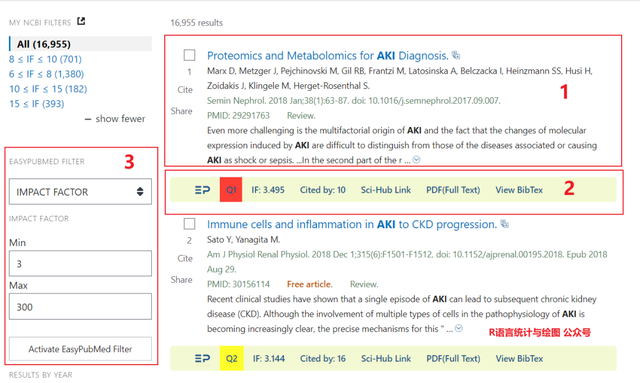Click copy icon beside Immune cells title
This screenshot has width=640, height=383.
[x=504, y=224]
